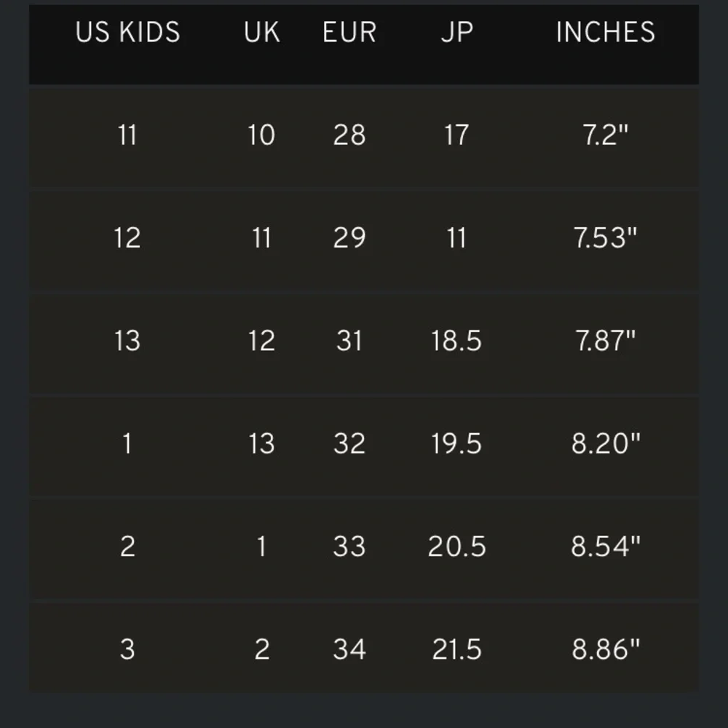The image size is (728, 728).
Task: Select the 8.86" inches cell
Action: click(x=606, y=649)
